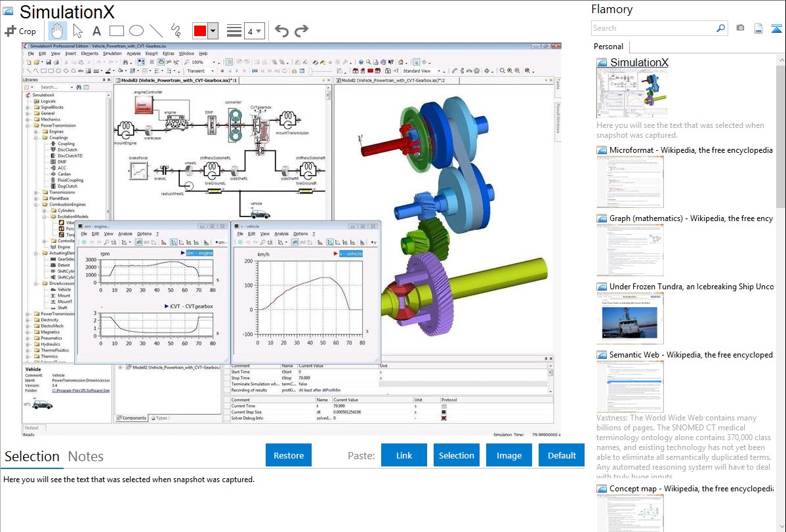The width and height of the screenshot is (786, 532).
Task: Open the Concept map snapshot title
Action: [692, 489]
